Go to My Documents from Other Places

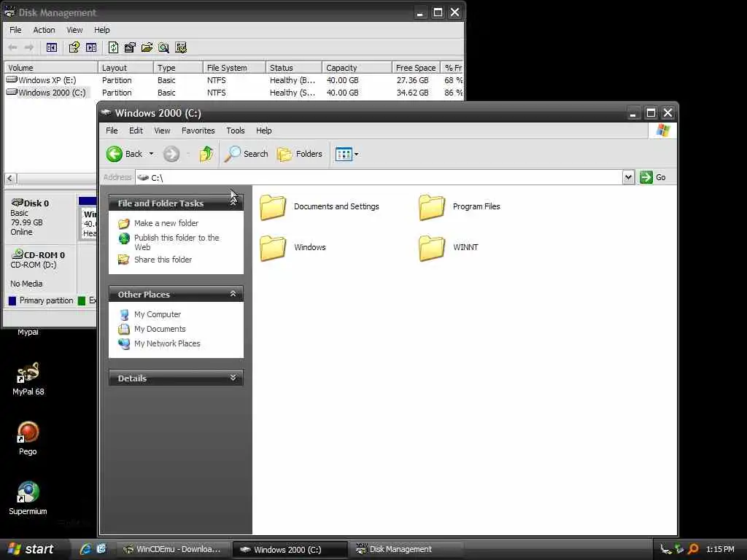(160, 329)
